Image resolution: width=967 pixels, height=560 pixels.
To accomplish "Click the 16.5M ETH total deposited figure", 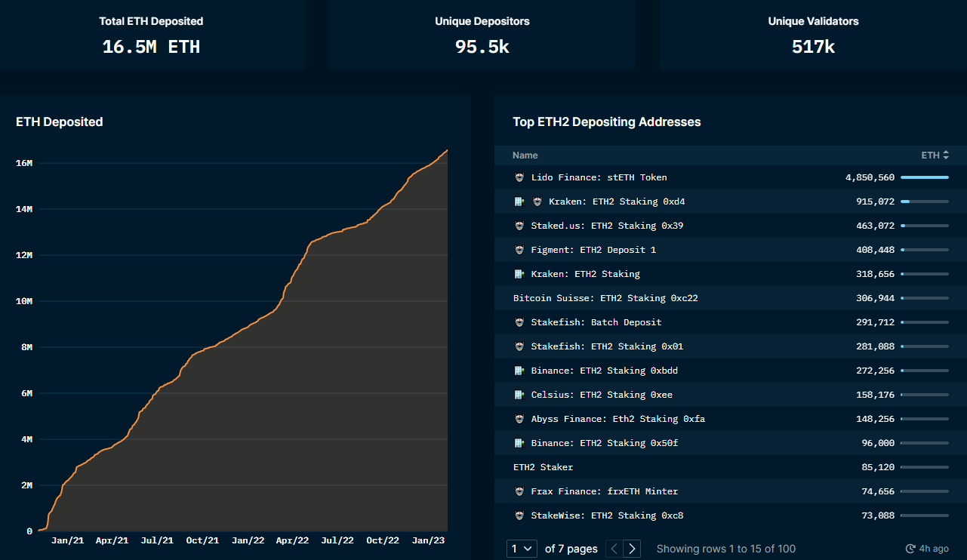I will (151, 47).
